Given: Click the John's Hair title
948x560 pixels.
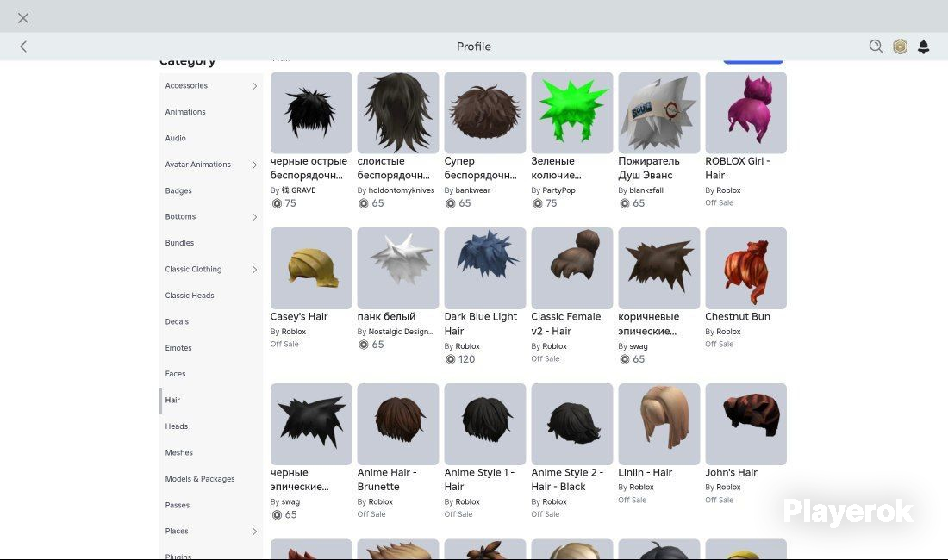Looking at the screenshot, I should click(x=731, y=472).
